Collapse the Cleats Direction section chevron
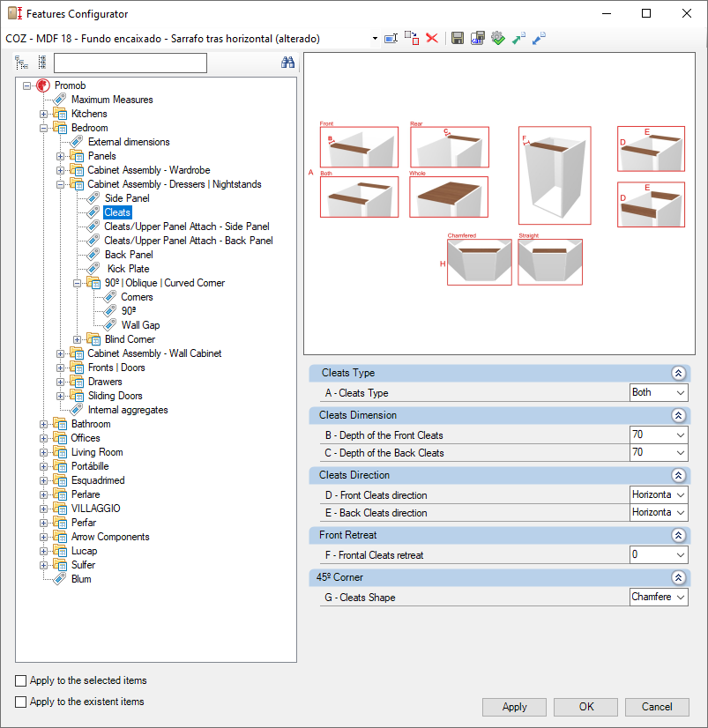 tap(678, 475)
